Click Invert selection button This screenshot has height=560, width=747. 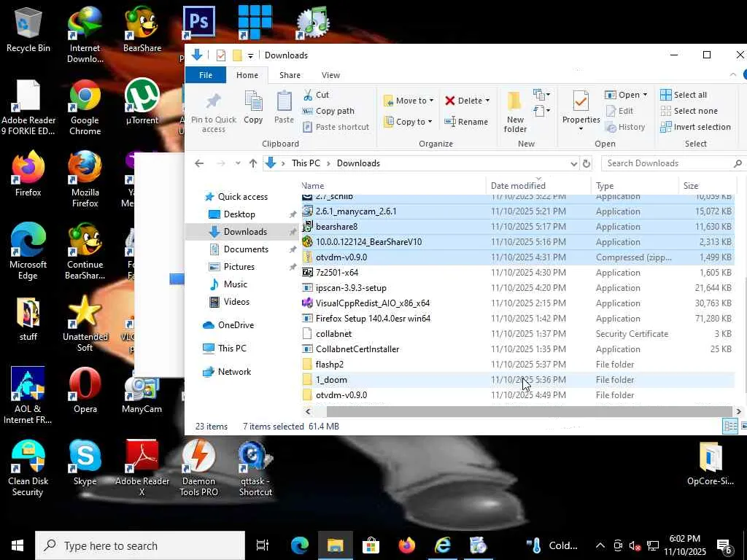tap(695, 127)
